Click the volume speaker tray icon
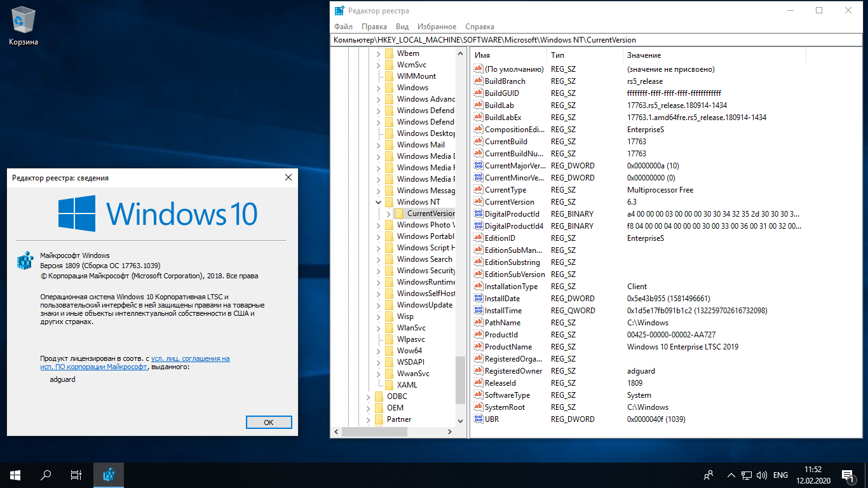Viewport: 868px width, 488px height. coord(761,475)
